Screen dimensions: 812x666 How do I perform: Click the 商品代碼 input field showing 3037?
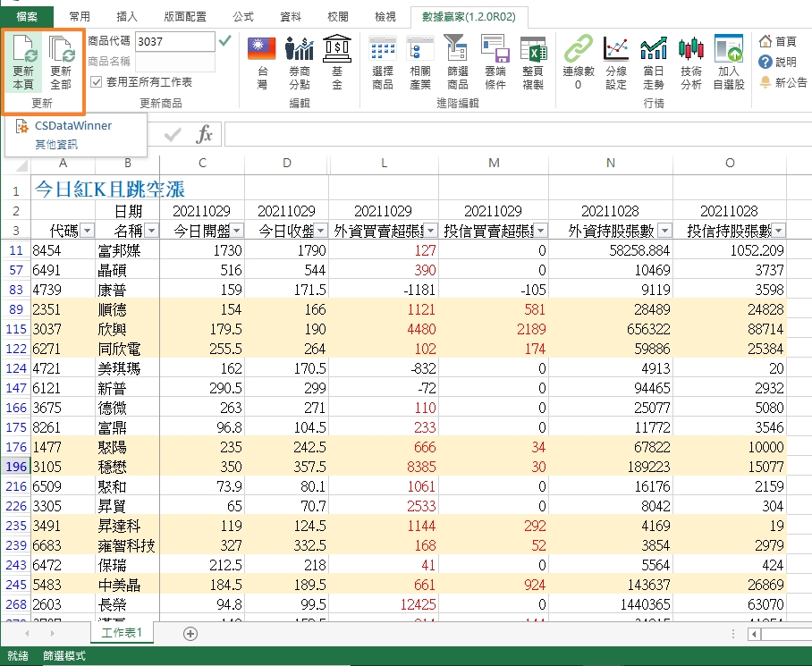pos(174,41)
